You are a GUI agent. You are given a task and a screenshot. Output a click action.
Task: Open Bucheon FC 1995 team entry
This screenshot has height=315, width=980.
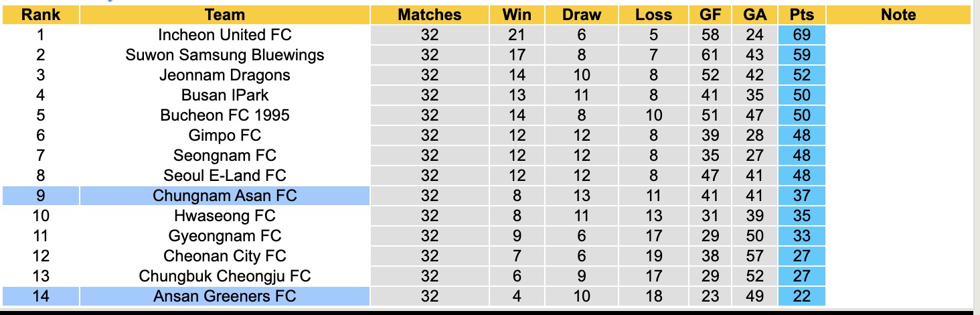(225, 115)
